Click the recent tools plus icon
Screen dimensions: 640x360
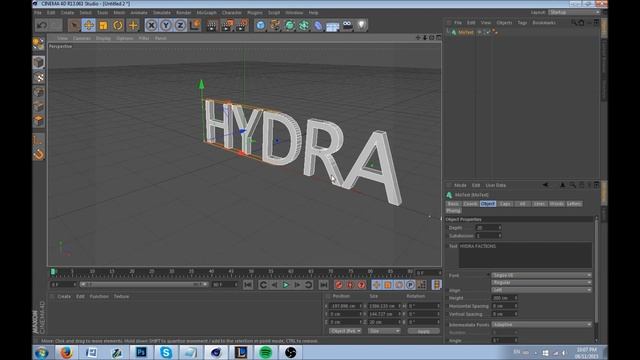(x=133, y=25)
